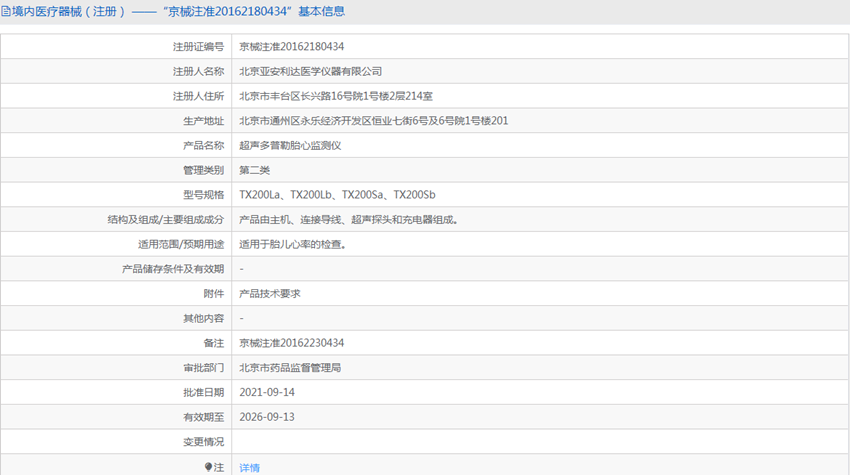Select registrant address 北京市丰台区长兴路16号院1号楼2层214室
The width and height of the screenshot is (850, 475).
pyautogui.click(x=336, y=96)
